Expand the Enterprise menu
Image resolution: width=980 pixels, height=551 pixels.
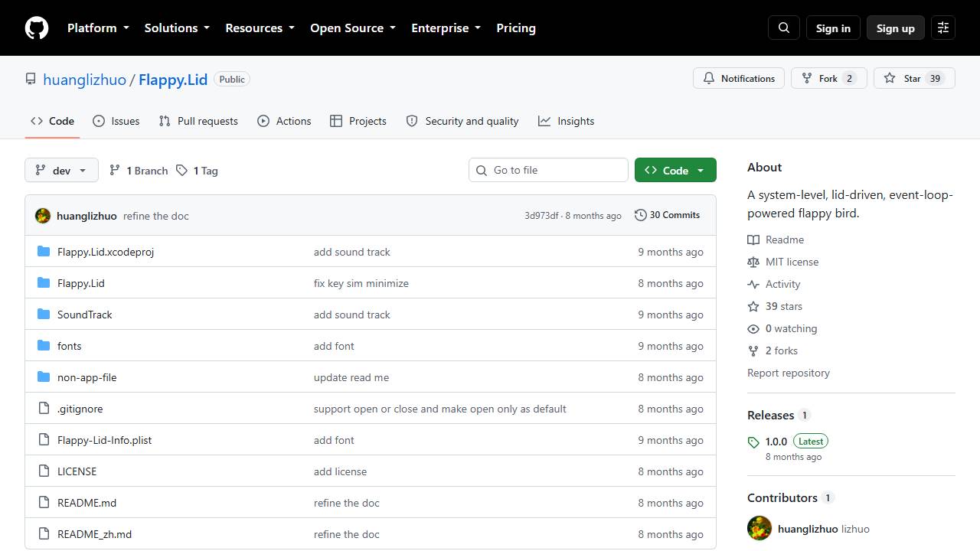point(446,28)
